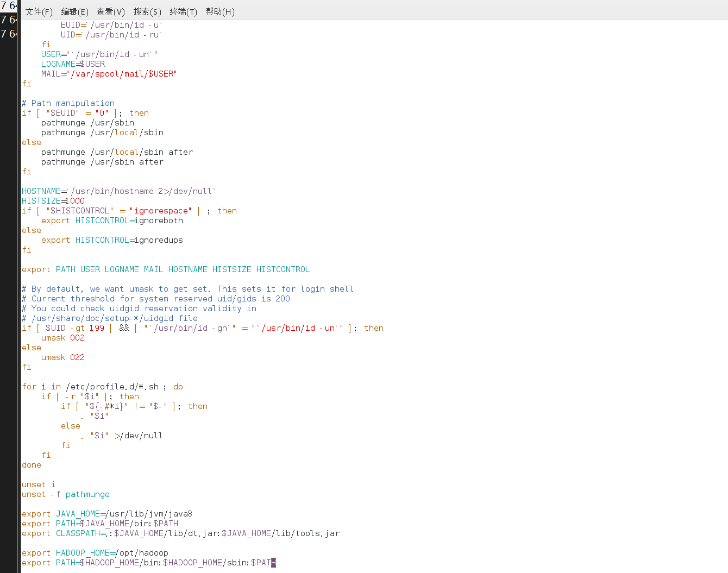Click the 'EUID=`/usr/bin/id -u`' line
The width and height of the screenshot is (728, 573).
(111, 25)
